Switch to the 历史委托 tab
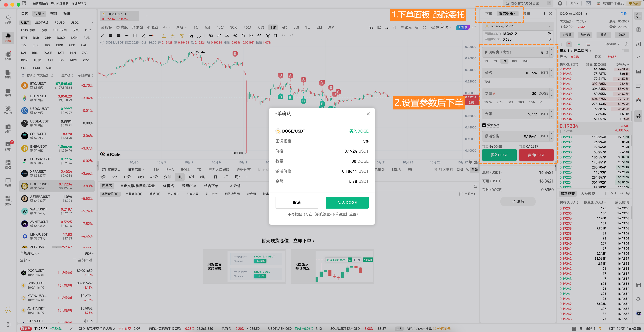Image resolution: width=644 pixels, height=332 pixels. point(173,194)
